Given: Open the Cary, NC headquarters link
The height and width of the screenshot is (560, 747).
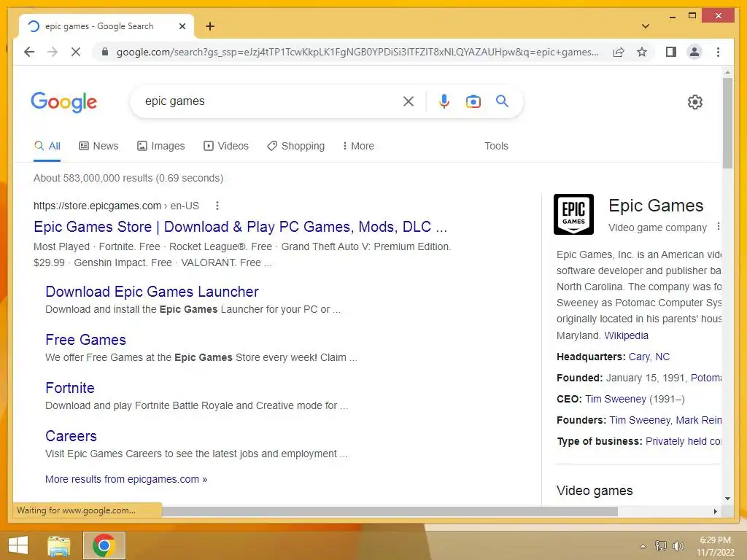Looking at the screenshot, I should coord(649,357).
